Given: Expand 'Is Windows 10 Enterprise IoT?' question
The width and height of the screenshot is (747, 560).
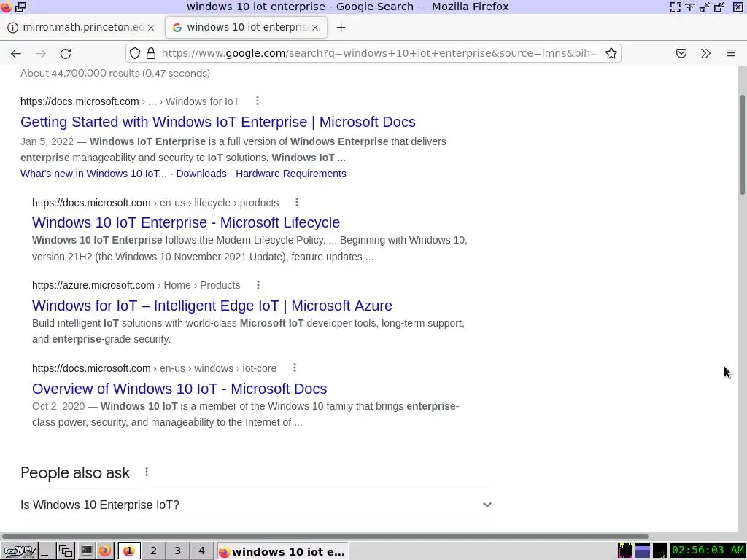Looking at the screenshot, I should tap(258, 505).
